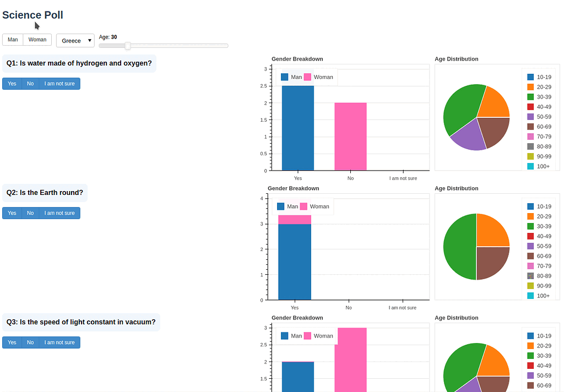564x392 pixels.
Task: Open the Greece country dropdown
Action: tap(75, 40)
